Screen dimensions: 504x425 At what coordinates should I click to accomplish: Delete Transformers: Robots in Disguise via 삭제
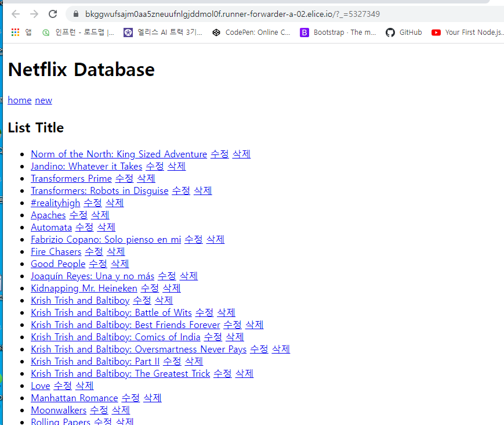203,191
